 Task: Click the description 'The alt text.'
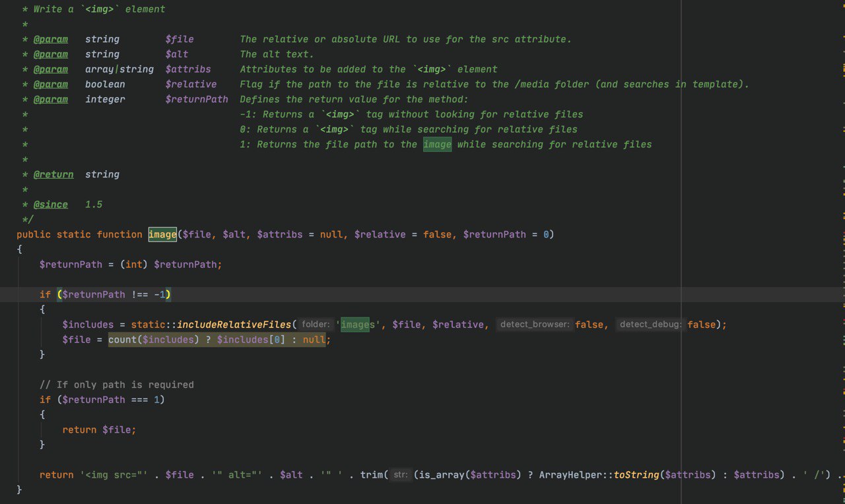pyautogui.click(x=277, y=54)
